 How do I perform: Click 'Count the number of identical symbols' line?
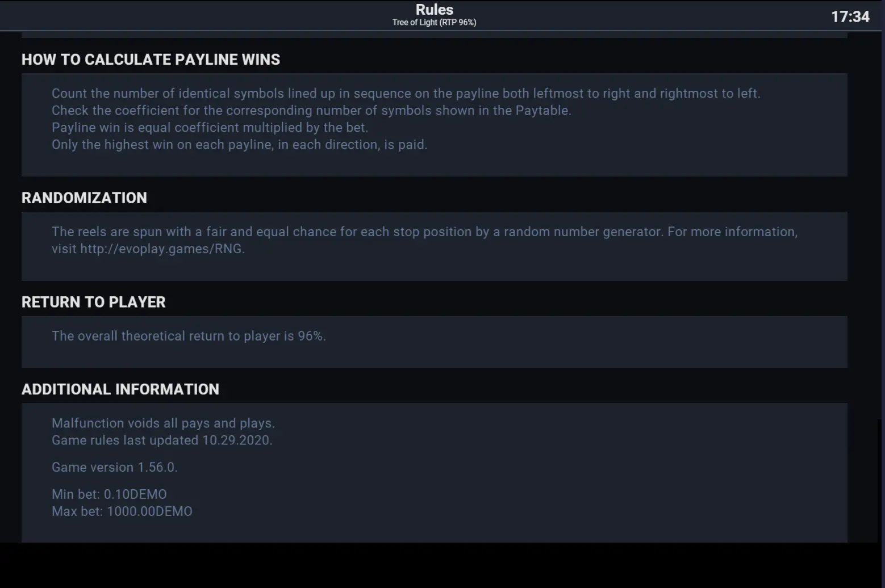pyautogui.click(x=406, y=94)
